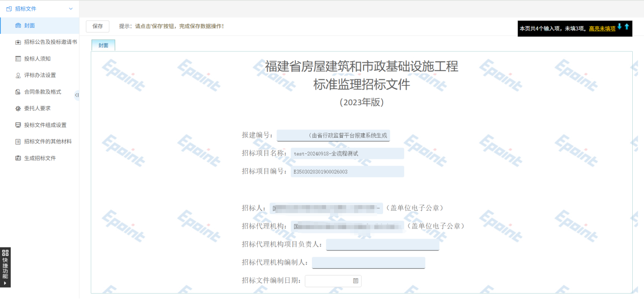Click the 投标文件组成设置 monitor icon
The image size is (644, 299).
click(x=18, y=125)
